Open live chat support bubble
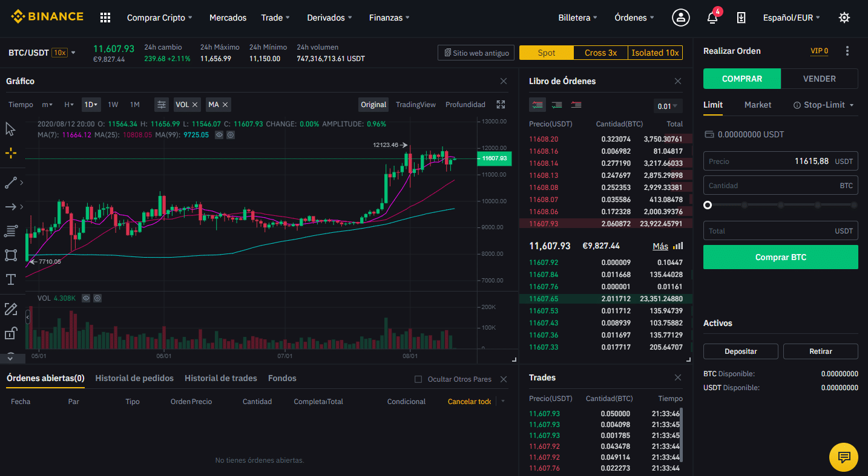Viewport: 868px width, 476px height. click(x=844, y=457)
